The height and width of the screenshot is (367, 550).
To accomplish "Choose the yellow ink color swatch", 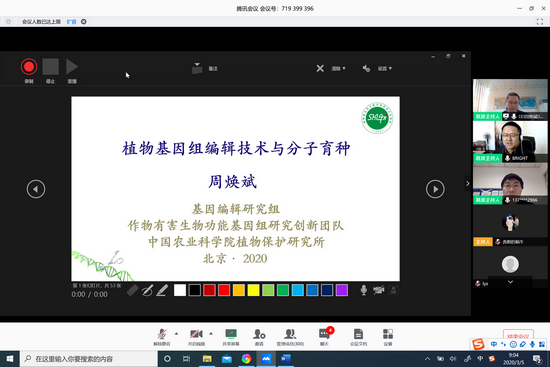I will point(253,290).
